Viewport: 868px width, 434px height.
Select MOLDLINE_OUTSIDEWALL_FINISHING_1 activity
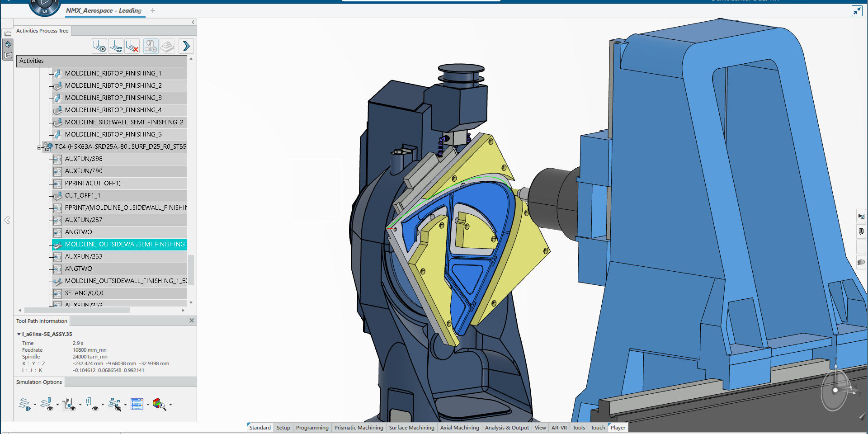tap(125, 281)
